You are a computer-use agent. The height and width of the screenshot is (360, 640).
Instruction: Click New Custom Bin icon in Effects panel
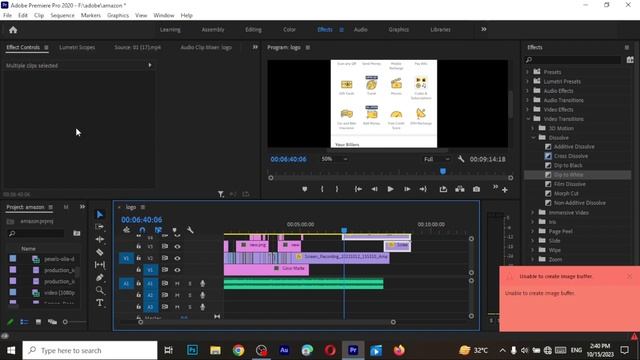pos(630,60)
